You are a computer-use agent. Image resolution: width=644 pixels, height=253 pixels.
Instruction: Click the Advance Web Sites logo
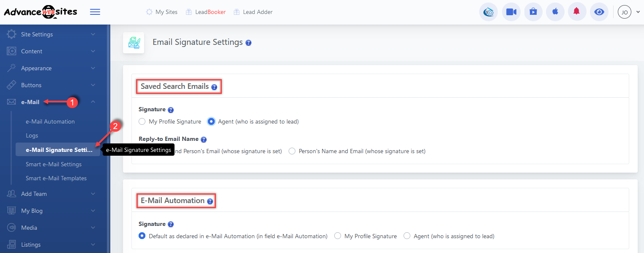41,12
